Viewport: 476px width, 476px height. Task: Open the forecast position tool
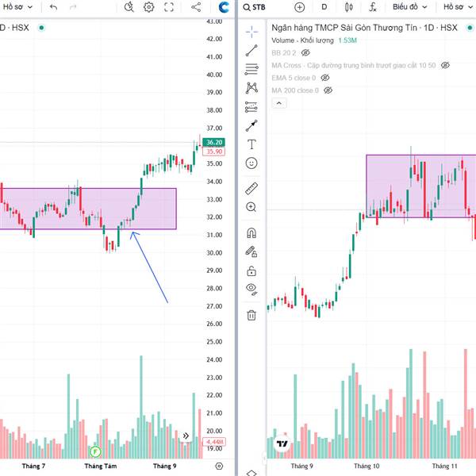(251, 107)
